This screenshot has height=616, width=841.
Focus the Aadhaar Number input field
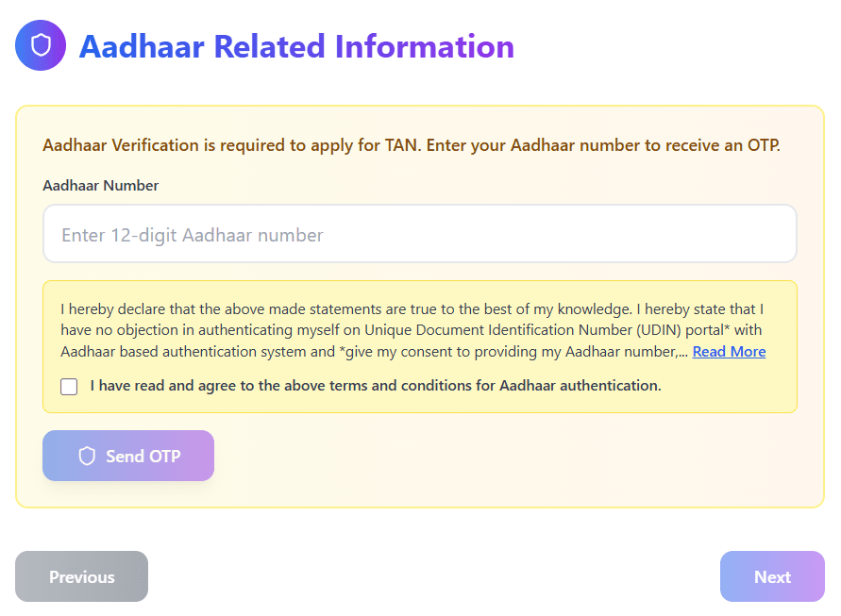420,234
